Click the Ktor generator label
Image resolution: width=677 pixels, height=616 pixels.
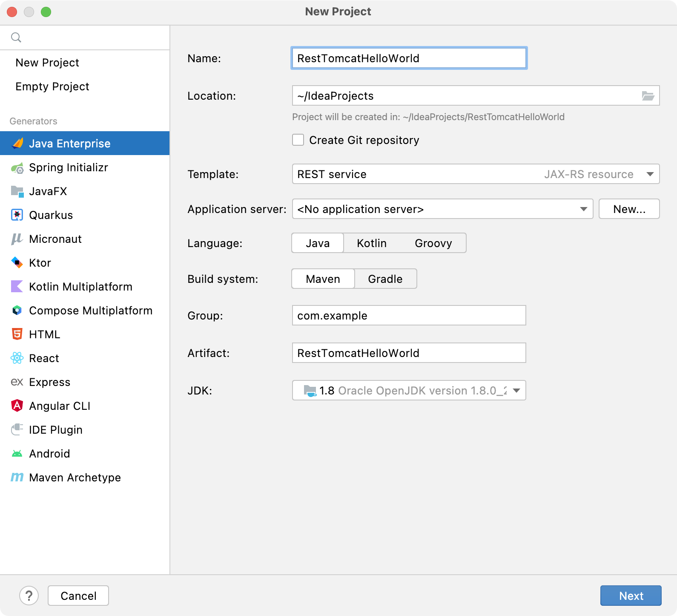coord(40,263)
